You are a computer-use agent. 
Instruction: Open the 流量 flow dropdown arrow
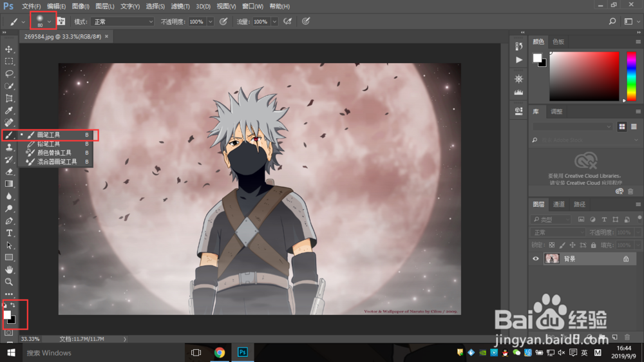coord(274,22)
